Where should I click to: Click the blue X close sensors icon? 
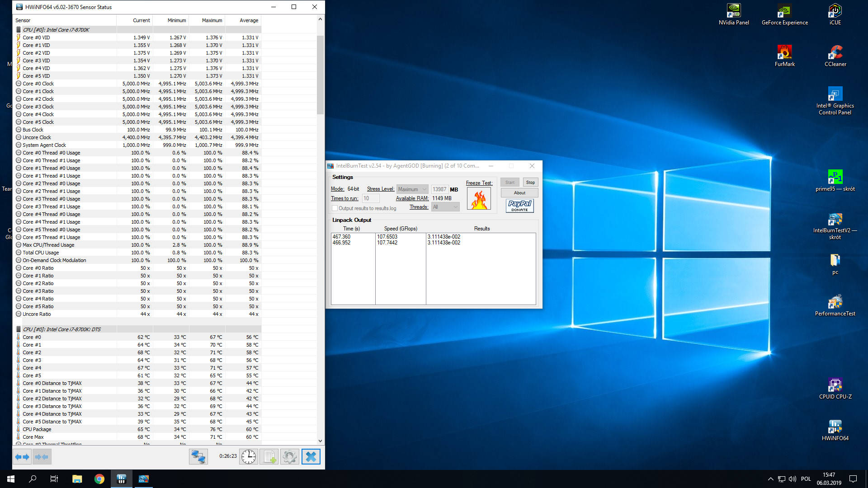(x=311, y=457)
